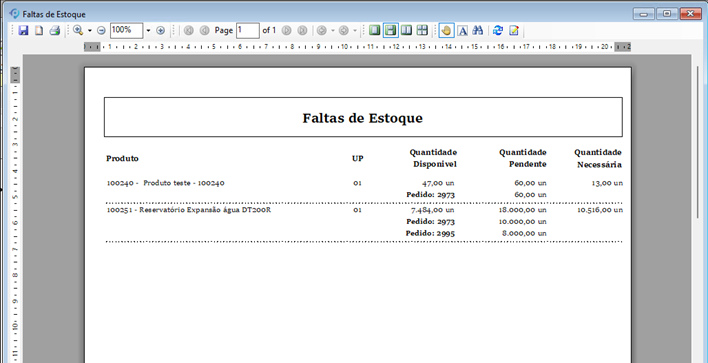Click the 8.000,00 un pending value
708x363 pixels.
tap(524, 233)
